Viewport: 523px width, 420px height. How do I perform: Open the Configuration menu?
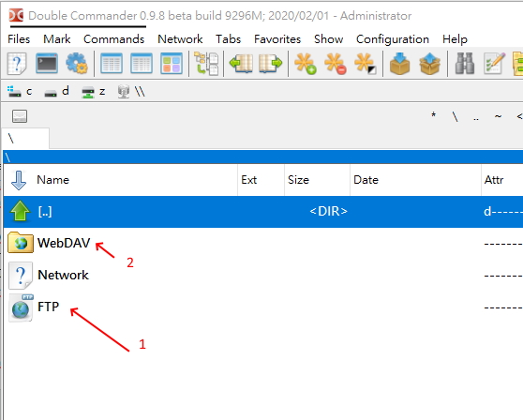point(393,39)
